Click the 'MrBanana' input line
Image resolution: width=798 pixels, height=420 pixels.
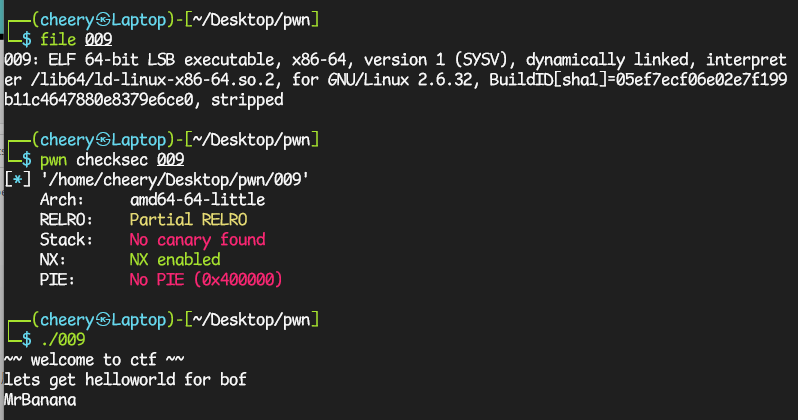pyautogui.click(x=40, y=400)
